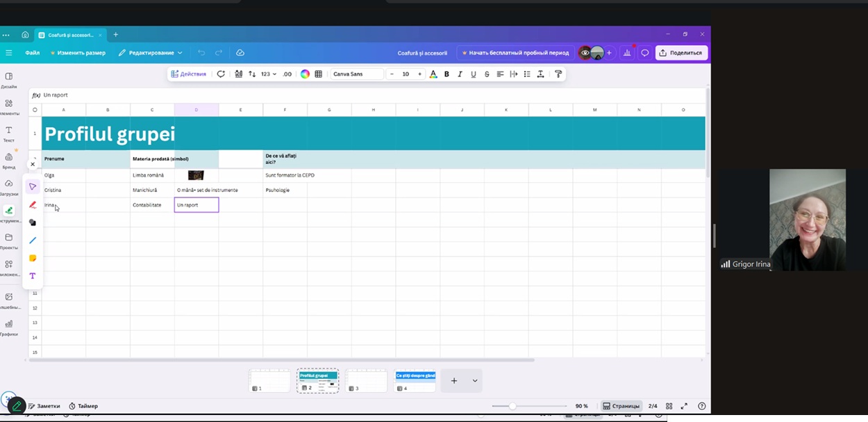The width and height of the screenshot is (868, 422).
Task: Switch to the Coafură și accesorii browser tab
Action: (x=70, y=35)
